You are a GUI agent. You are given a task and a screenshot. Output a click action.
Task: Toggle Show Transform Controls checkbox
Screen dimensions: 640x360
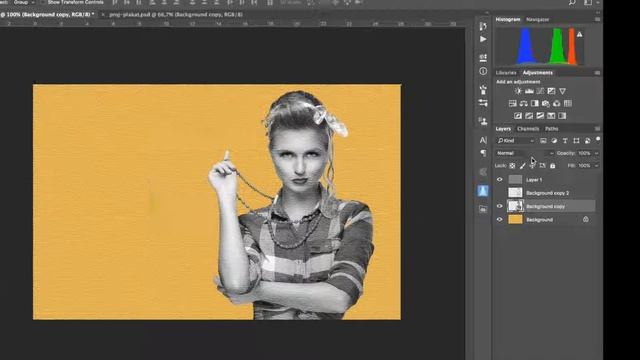(x=43, y=2)
